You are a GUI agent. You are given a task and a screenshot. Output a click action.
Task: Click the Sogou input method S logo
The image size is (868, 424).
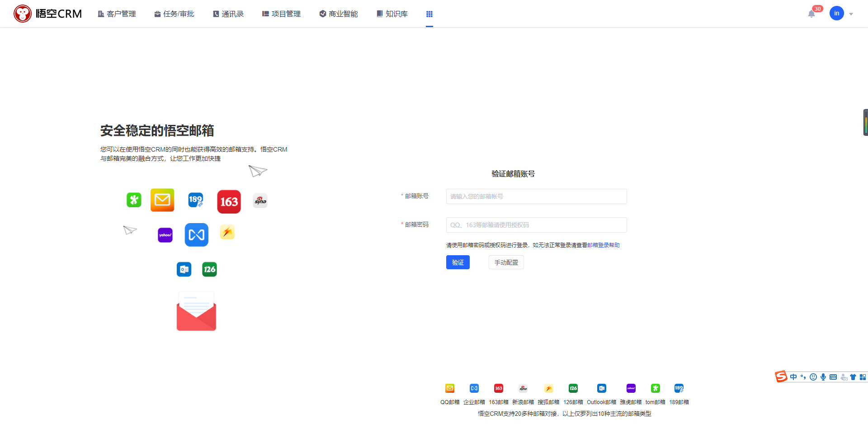pyautogui.click(x=781, y=376)
